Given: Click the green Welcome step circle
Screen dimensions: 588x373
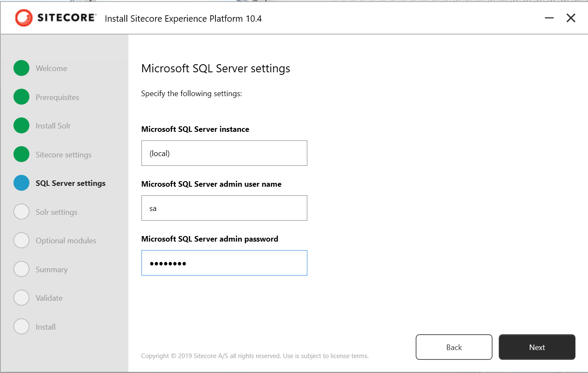Looking at the screenshot, I should pos(21,68).
